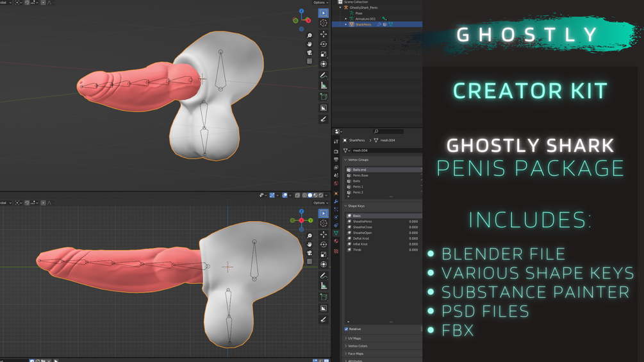Select the Measure tool in upper viewport
This screenshot has width=644, height=362.
[x=324, y=85]
